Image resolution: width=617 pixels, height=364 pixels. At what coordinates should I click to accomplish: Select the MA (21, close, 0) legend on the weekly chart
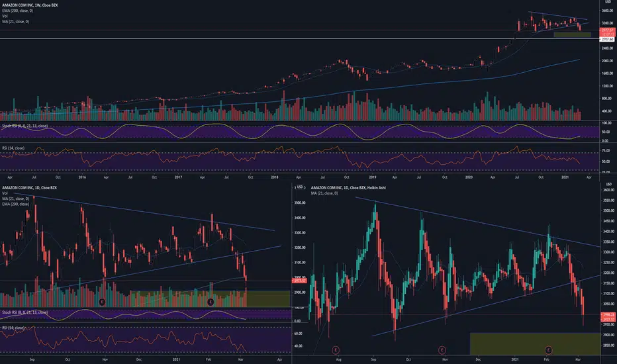pos(15,22)
